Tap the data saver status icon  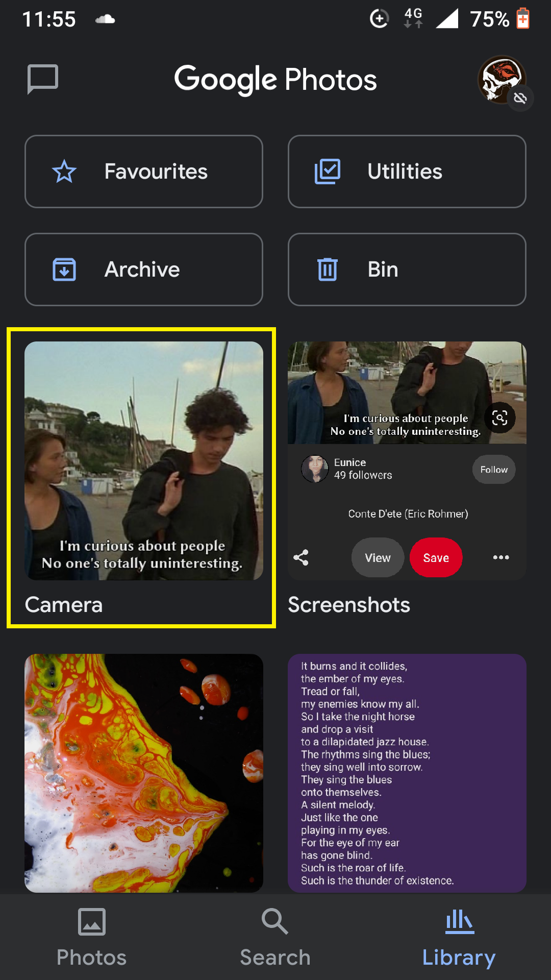(x=379, y=19)
